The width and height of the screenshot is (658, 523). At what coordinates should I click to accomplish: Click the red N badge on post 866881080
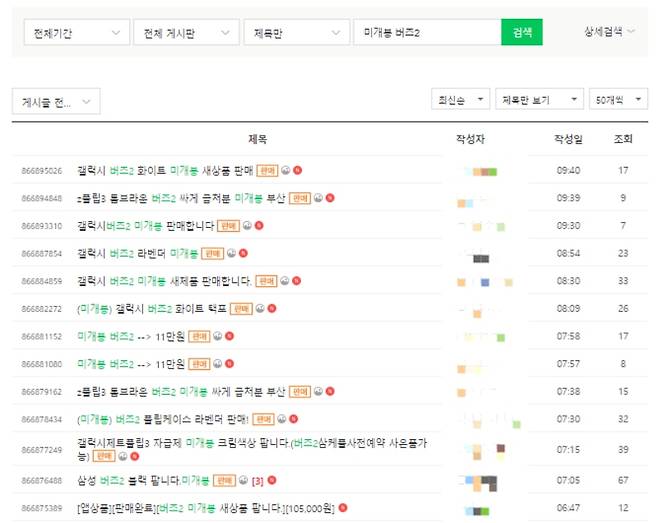pyautogui.click(x=230, y=363)
